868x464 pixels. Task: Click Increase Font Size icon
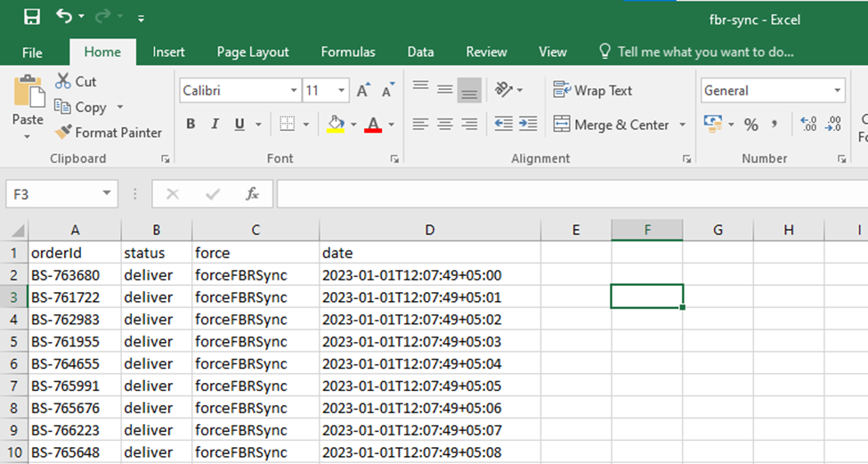point(362,91)
